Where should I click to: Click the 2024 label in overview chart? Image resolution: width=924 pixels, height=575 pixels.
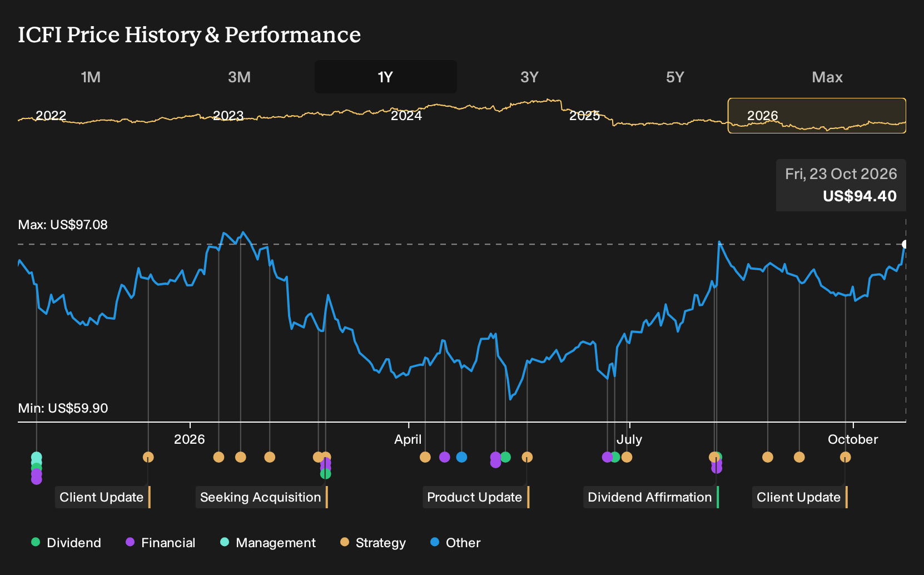(x=406, y=116)
